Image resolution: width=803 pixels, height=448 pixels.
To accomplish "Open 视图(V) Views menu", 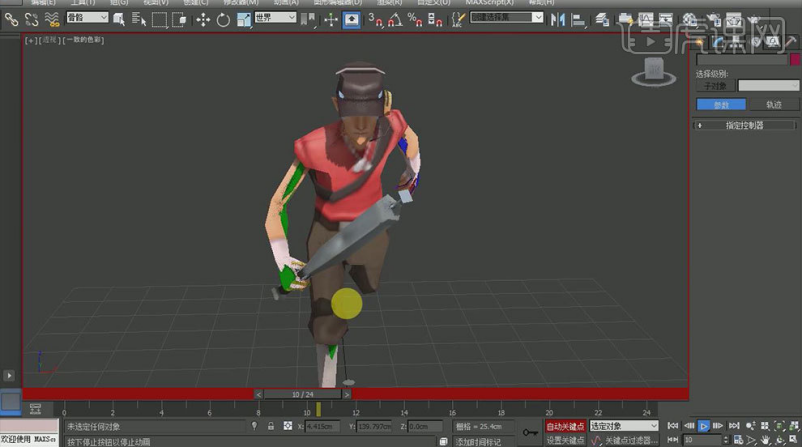I will 156,3.
